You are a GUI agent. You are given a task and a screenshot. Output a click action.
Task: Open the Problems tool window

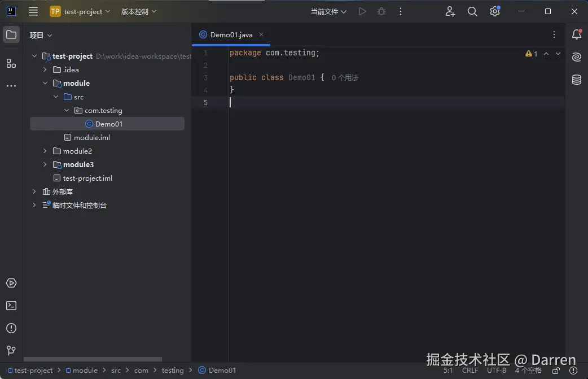11,328
